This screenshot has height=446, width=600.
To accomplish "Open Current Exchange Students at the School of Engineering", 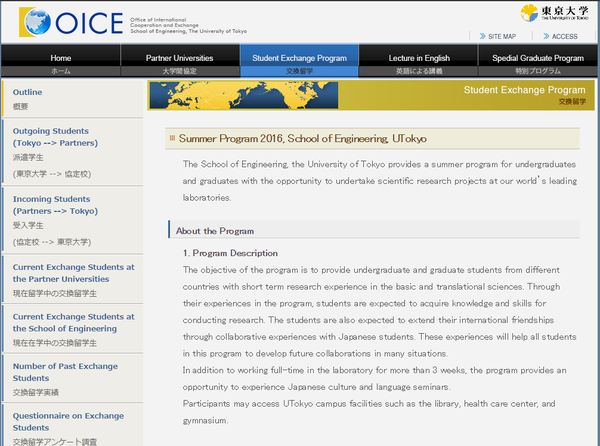I will (x=73, y=323).
